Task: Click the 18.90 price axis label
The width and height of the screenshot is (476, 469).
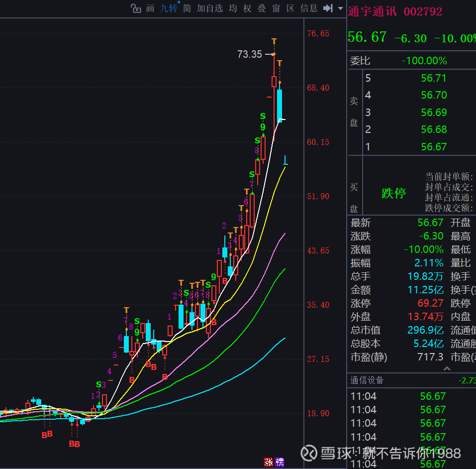Action: 318,413
